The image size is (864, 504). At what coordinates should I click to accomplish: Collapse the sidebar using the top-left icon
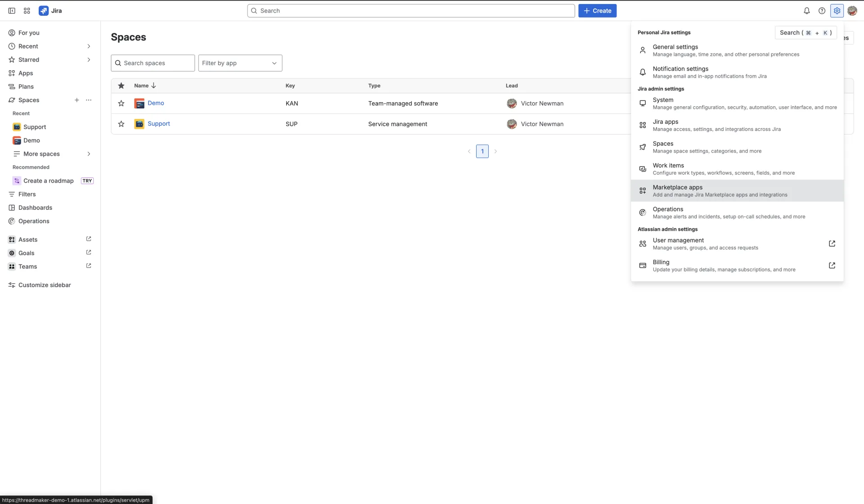tap(12, 11)
